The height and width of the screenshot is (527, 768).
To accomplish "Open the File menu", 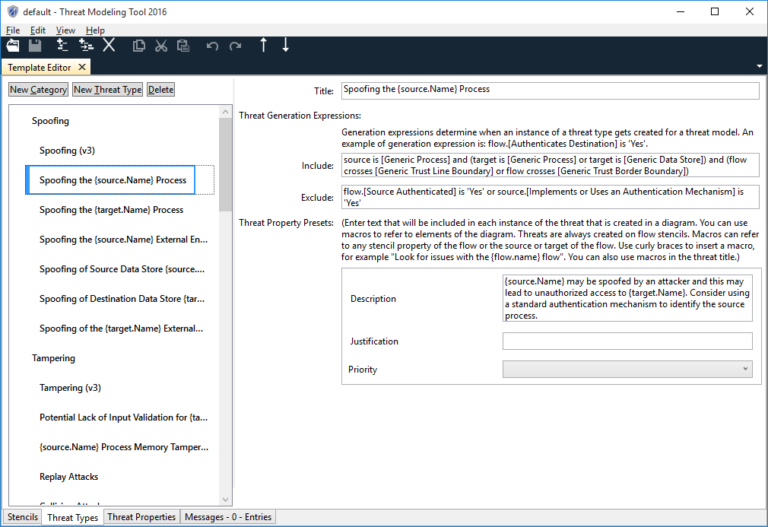I will pos(13,30).
